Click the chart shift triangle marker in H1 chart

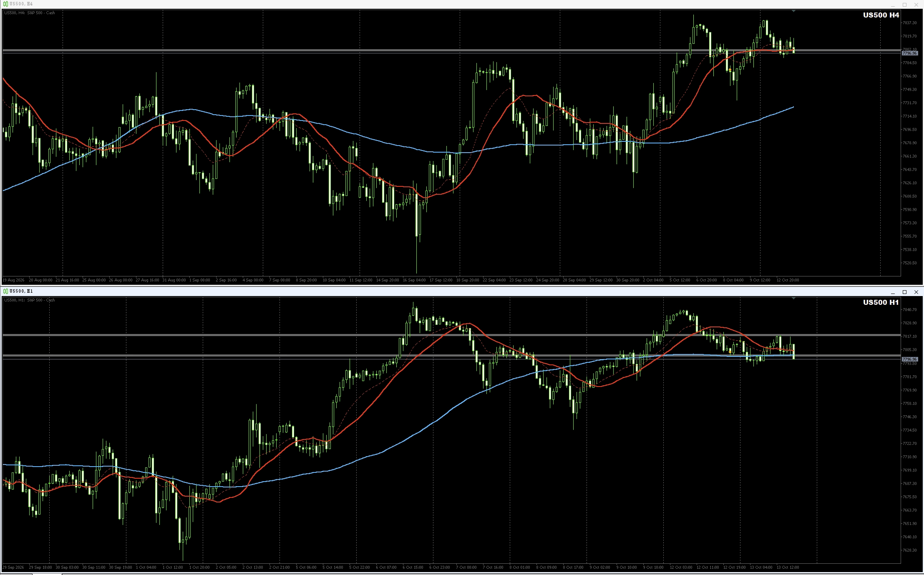(793, 299)
